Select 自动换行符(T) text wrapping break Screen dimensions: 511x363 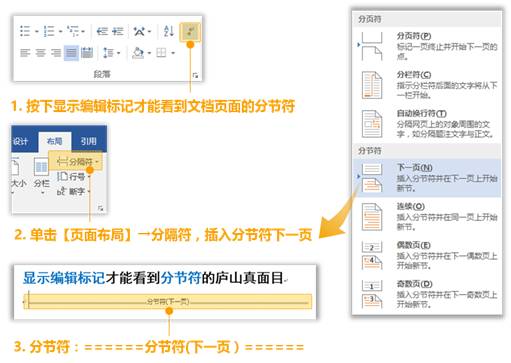pyautogui.click(x=427, y=124)
